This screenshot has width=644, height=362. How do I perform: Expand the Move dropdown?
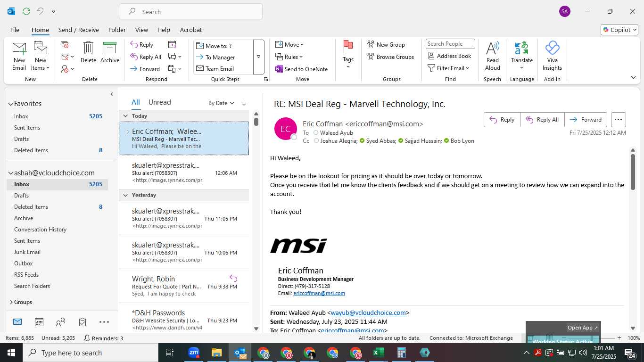coord(290,44)
